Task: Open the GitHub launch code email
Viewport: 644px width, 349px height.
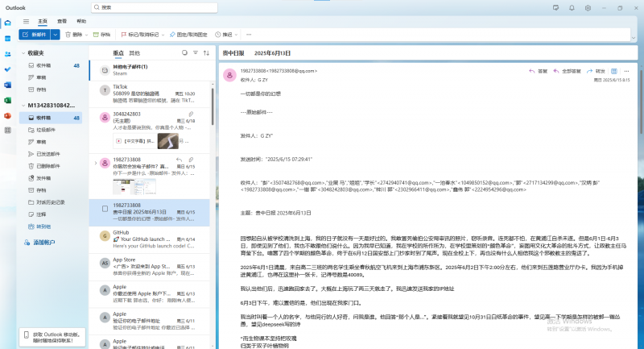Action: tap(150, 239)
